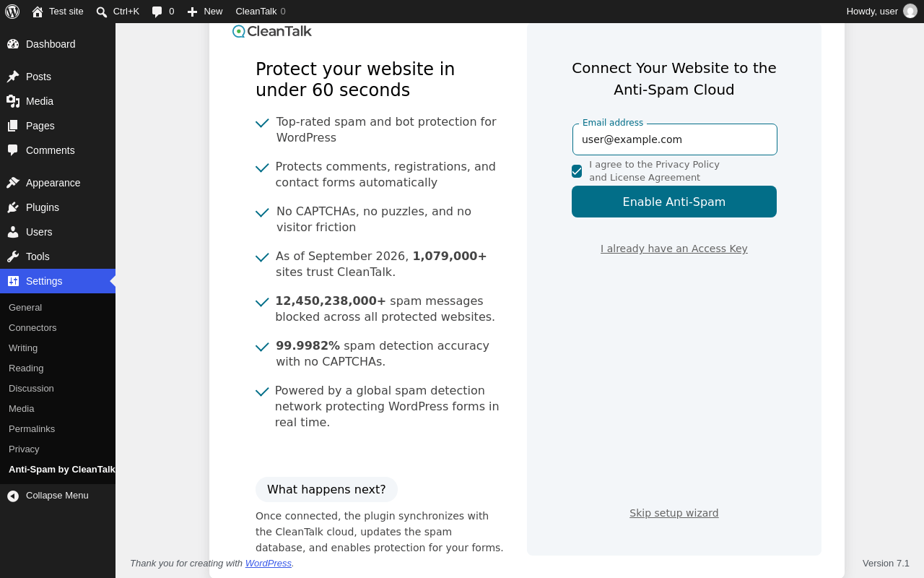The width and height of the screenshot is (924, 578).
Task: Open the Plugins plug icon
Action: (x=13, y=207)
